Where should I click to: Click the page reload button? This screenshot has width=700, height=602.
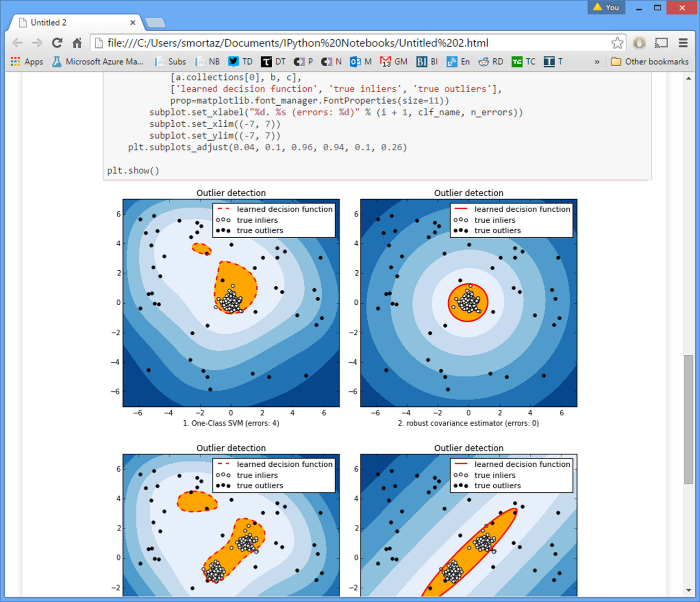[57, 43]
